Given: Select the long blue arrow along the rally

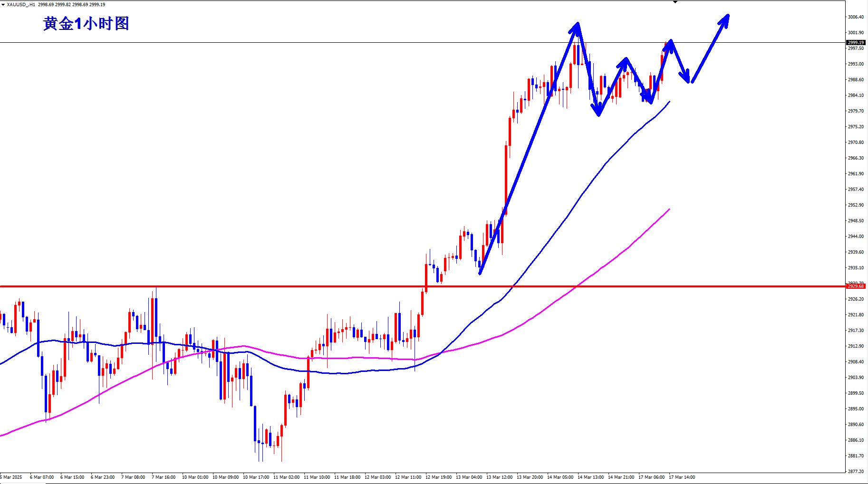Looking at the screenshot, I should click(528, 149).
